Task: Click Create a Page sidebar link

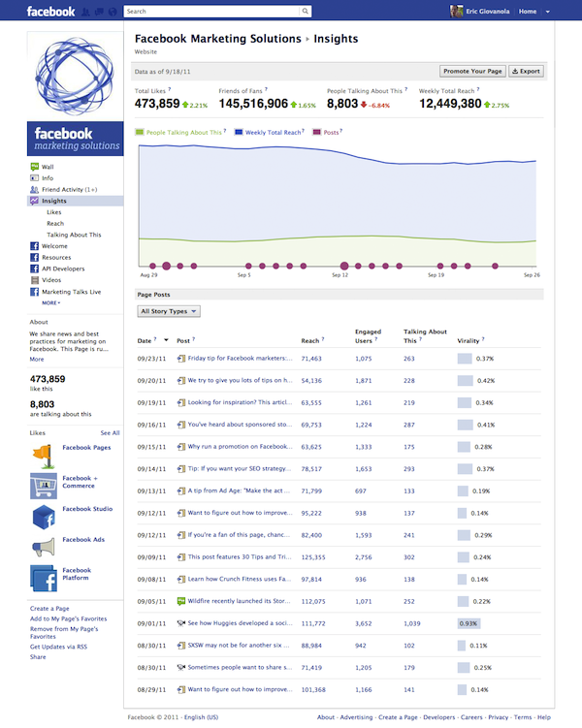Action: (x=49, y=609)
